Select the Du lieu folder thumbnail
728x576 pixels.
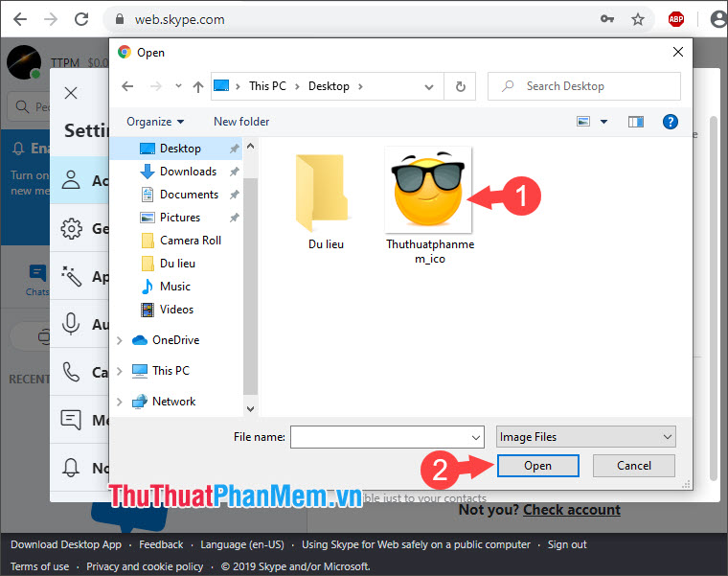tap(326, 201)
